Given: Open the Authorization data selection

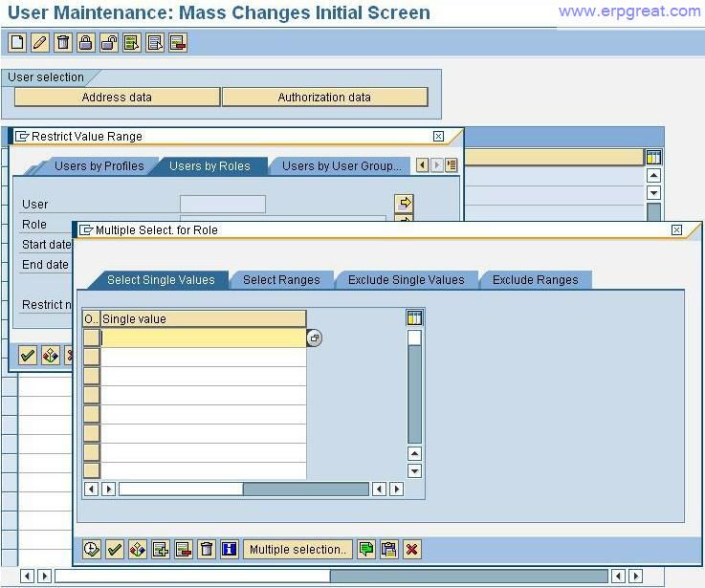Looking at the screenshot, I should point(324,98).
